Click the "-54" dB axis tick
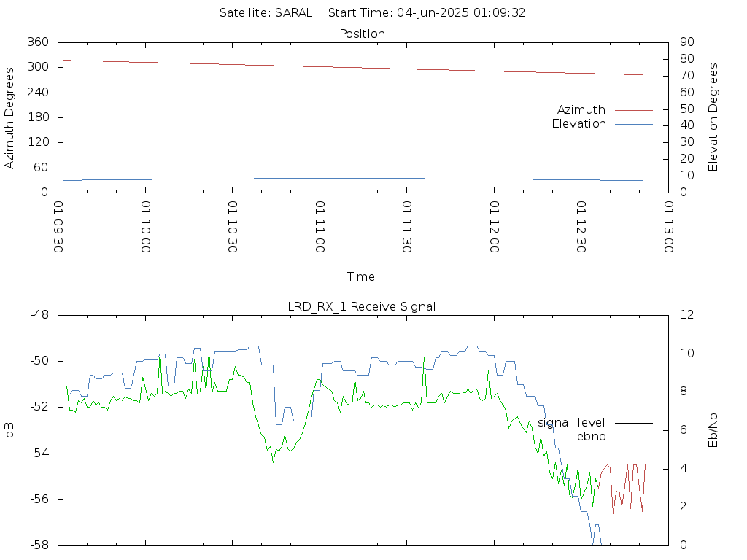The width and height of the screenshot is (747, 560). click(39, 453)
